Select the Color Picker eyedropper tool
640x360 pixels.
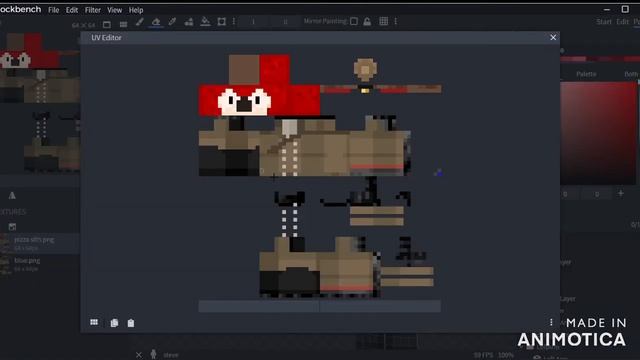pyautogui.click(x=172, y=22)
